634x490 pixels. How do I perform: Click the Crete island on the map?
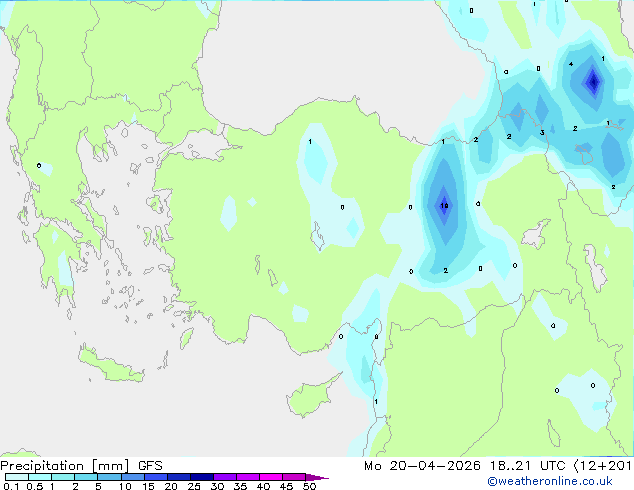pyautogui.click(x=111, y=365)
